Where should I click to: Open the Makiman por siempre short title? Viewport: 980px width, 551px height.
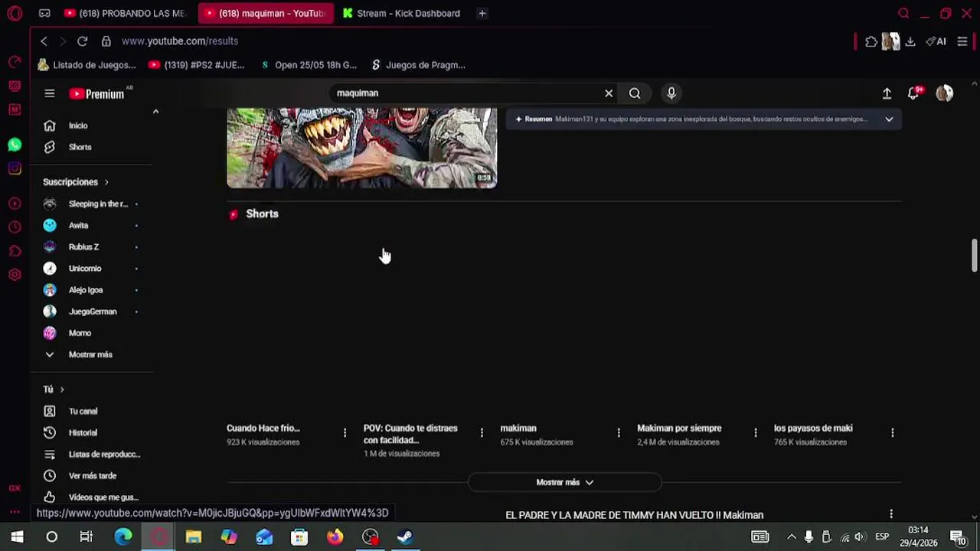(679, 429)
